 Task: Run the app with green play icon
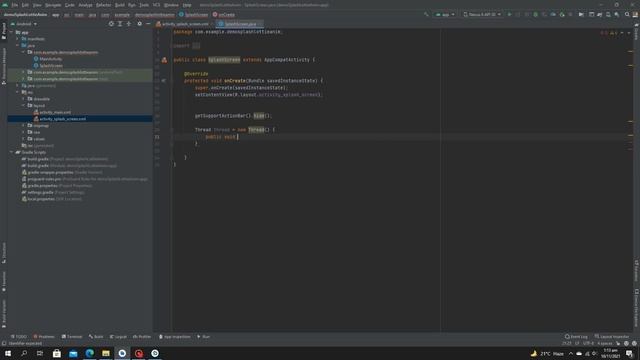509,14
